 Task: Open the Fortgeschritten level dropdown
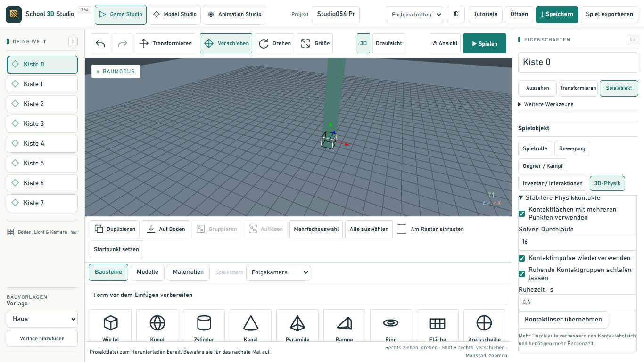click(414, 15)
